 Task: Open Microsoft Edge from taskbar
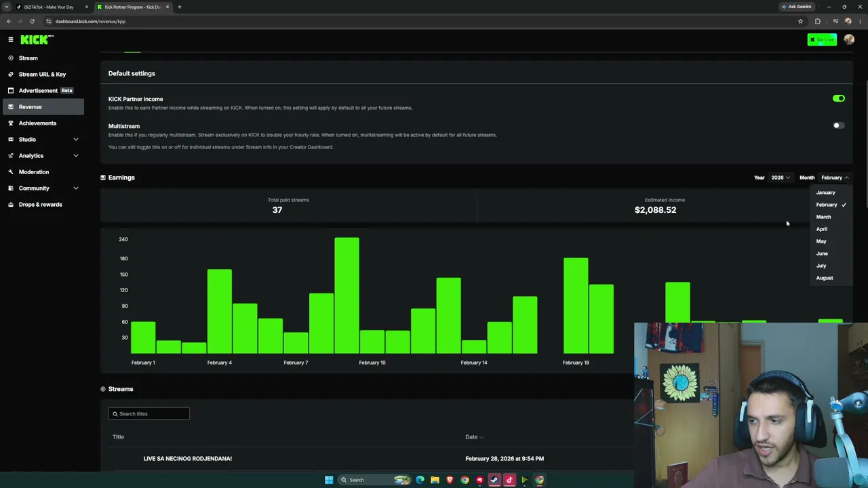[x=420, y=480]
